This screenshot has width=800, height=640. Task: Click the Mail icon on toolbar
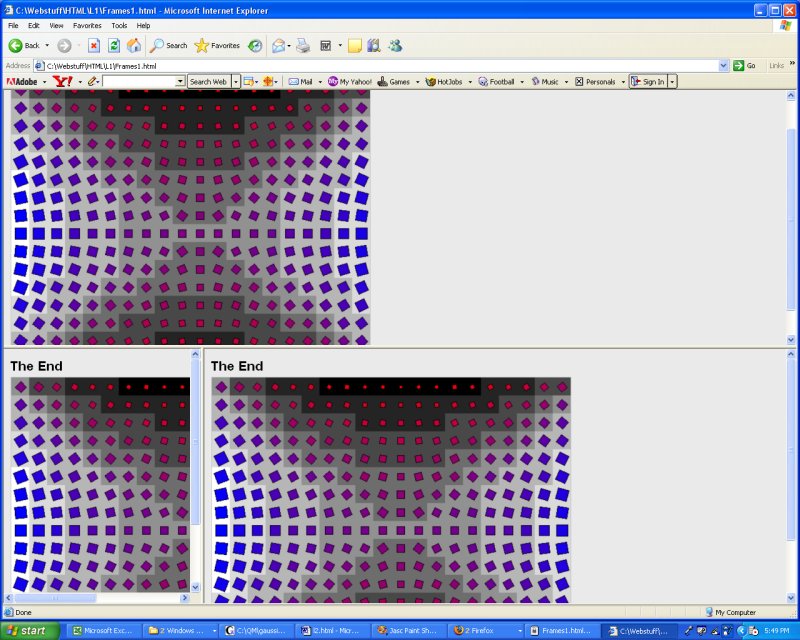point(277,45)
